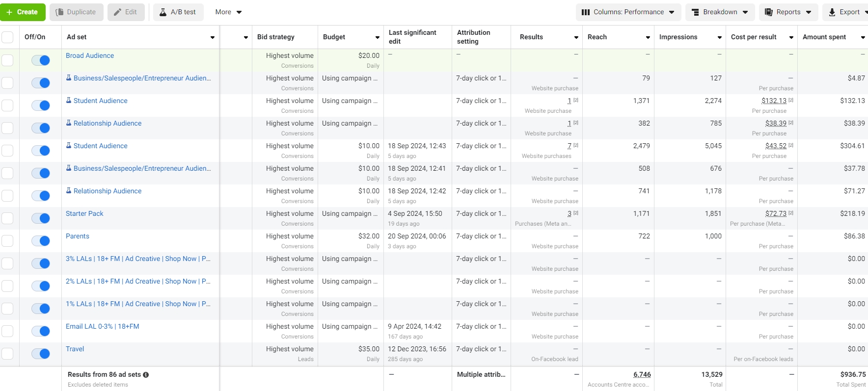Check the box for Parents ad set
The height and width of the screenshot is (391, 868).
coord(7,241)
